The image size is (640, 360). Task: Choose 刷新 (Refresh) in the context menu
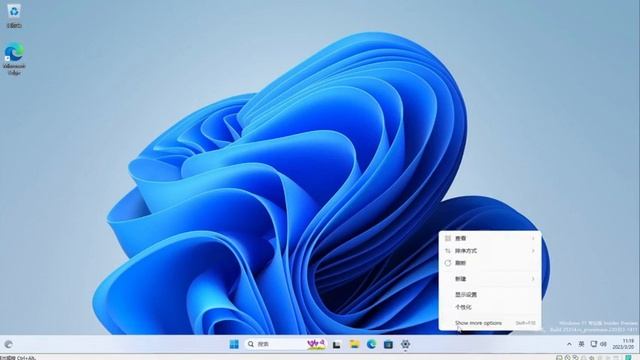click(490, 263)
